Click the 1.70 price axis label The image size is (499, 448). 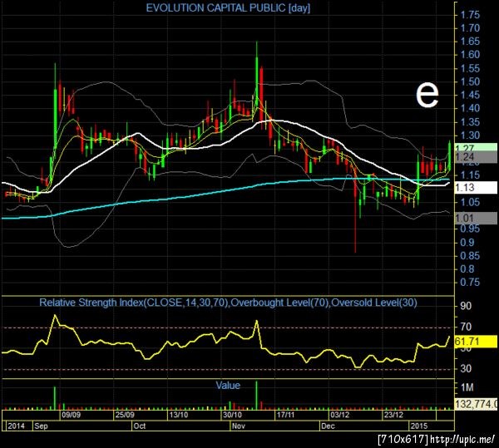point(471,28)
